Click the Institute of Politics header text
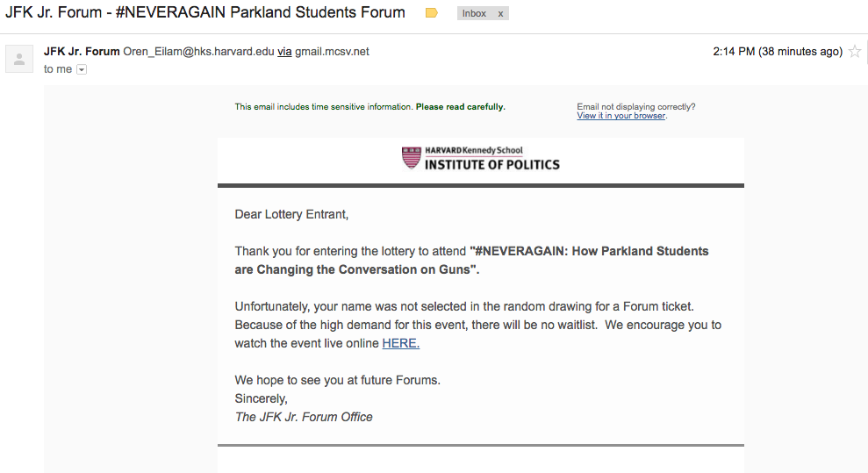The height and width of the screenshot is (473, 868). [x=492, y=164]
